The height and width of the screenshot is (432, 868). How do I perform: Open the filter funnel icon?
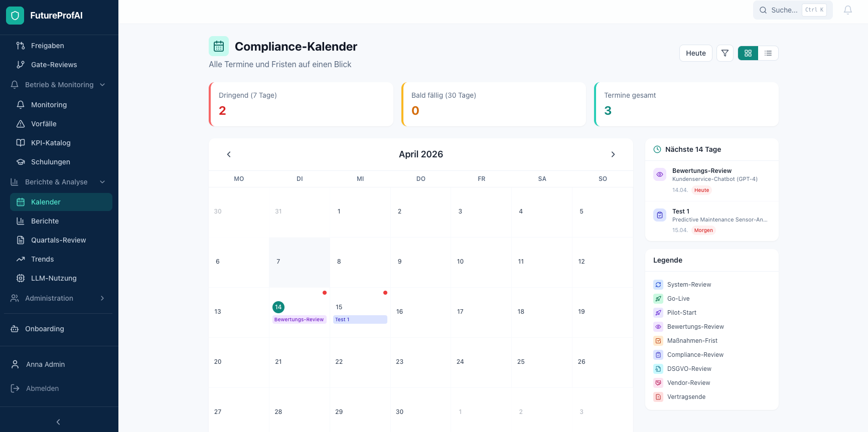coord(725,53)
